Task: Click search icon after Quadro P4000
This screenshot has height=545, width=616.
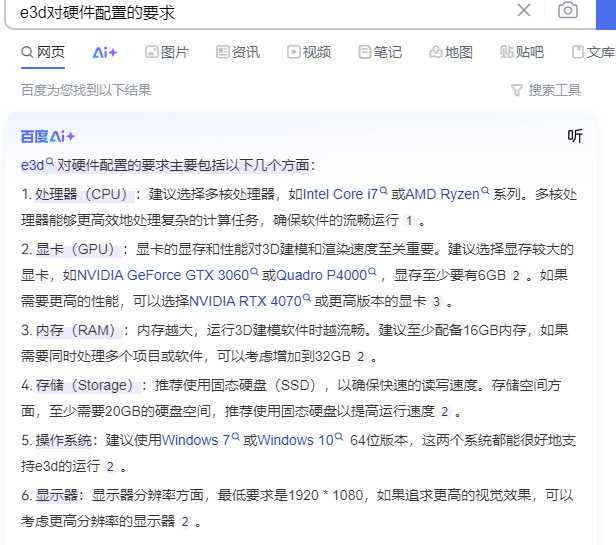Action: pos(371,271)
